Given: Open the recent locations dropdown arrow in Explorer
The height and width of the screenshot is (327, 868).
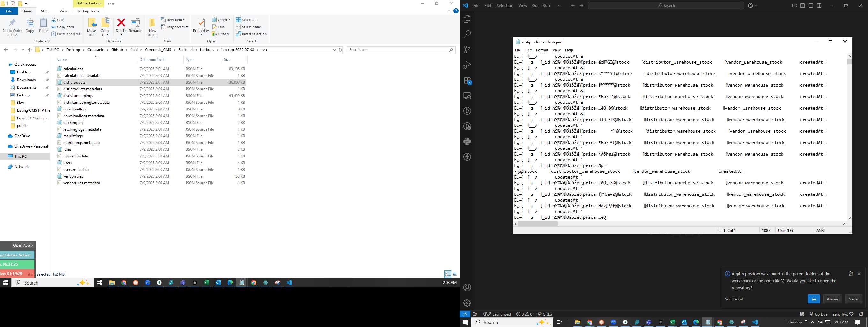Looking at the screenshot, I should (x=23, y=50).
